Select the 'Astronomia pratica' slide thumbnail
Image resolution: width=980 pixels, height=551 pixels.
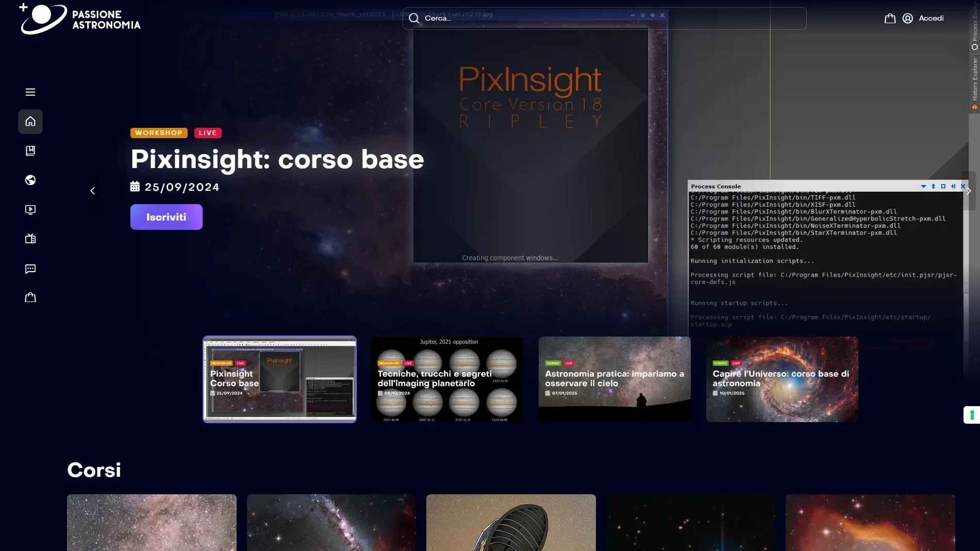pos(614,379)
